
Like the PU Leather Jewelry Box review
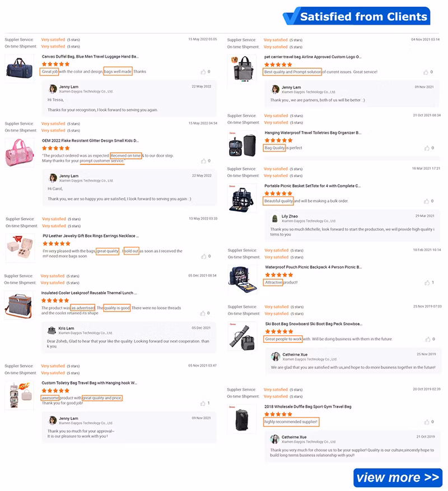(x=204, y=257)
